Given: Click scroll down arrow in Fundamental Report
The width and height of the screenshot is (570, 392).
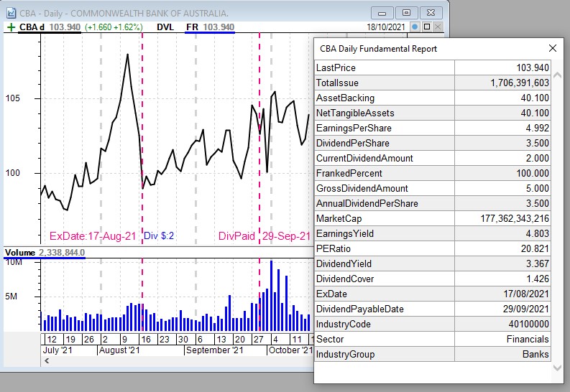Looking at the screenshot, I should point(557,368).
